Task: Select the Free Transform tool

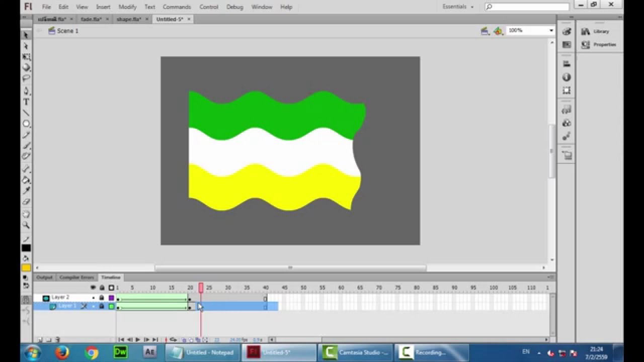Action: pos(26,57)
